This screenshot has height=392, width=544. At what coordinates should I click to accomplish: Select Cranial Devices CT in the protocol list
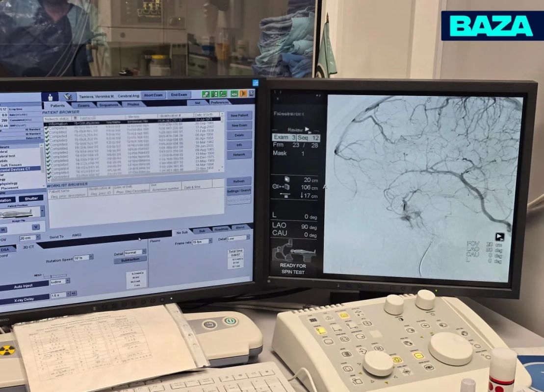[20, 170]
